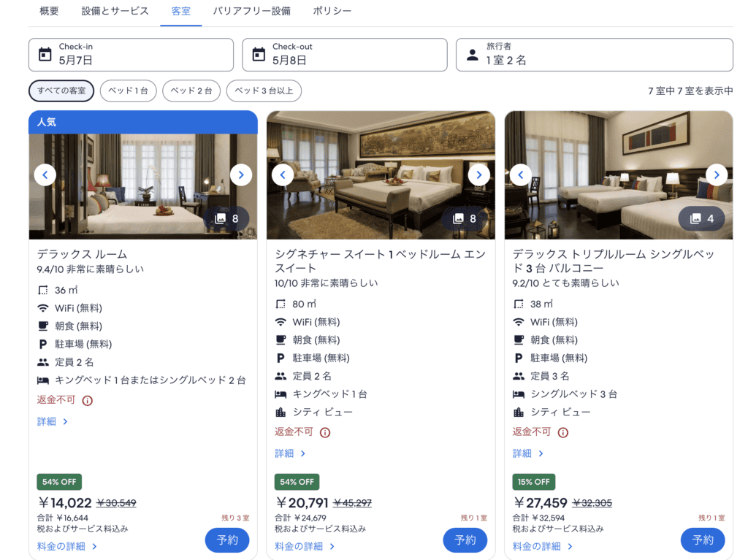The image size is (748, 560).
Task: Expand 詳細 for デラックス ルーム
Action: 52,421
